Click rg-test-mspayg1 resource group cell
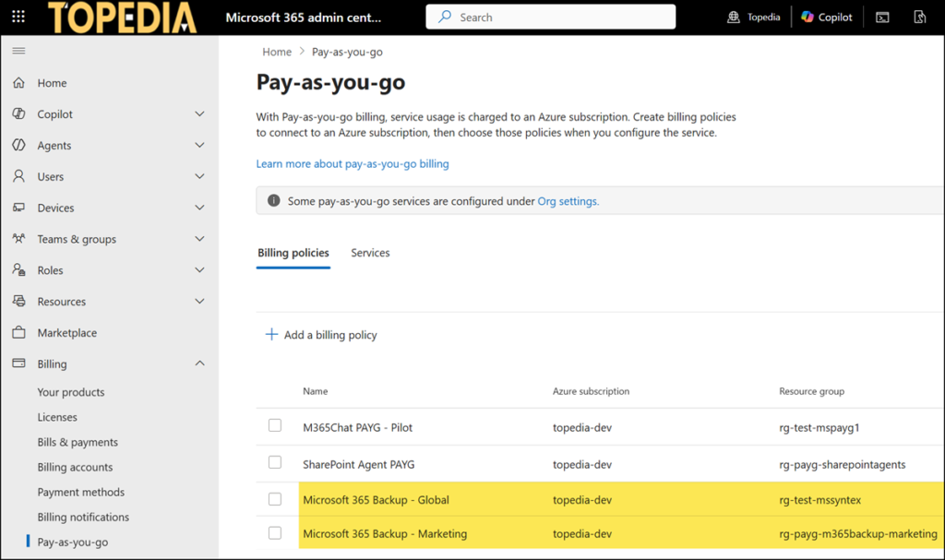The width and height of the screenshot is (945, 560). [x=819, y=427]
